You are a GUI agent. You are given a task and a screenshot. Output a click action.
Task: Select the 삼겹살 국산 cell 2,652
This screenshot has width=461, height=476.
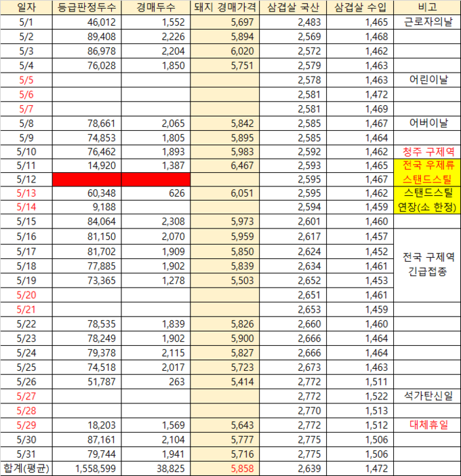(x=293, y=281)
